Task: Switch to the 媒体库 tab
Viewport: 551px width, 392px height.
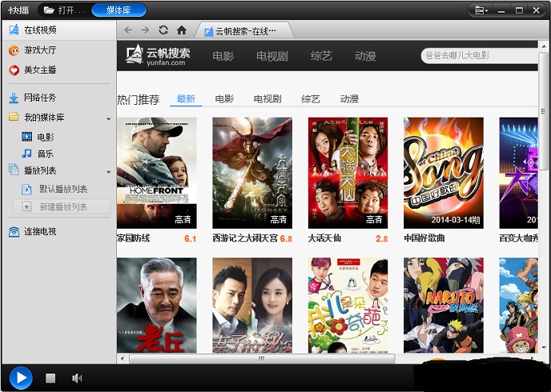Action: 119,10
